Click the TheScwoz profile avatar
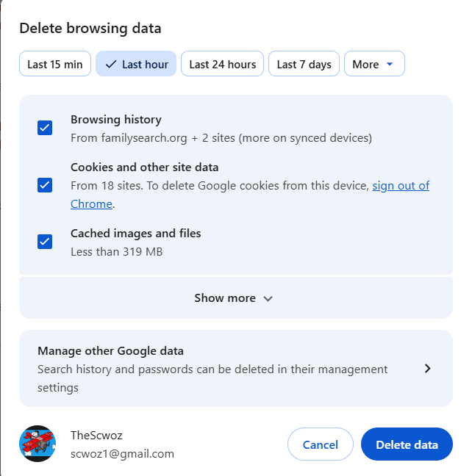The height and width of the screenshot is (476, 461). (37, 444)
